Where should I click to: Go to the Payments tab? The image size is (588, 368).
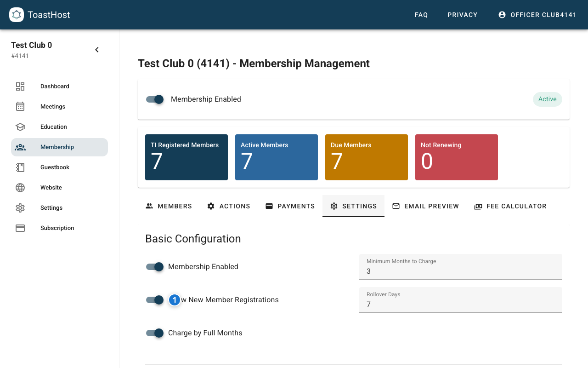(290, 206)
